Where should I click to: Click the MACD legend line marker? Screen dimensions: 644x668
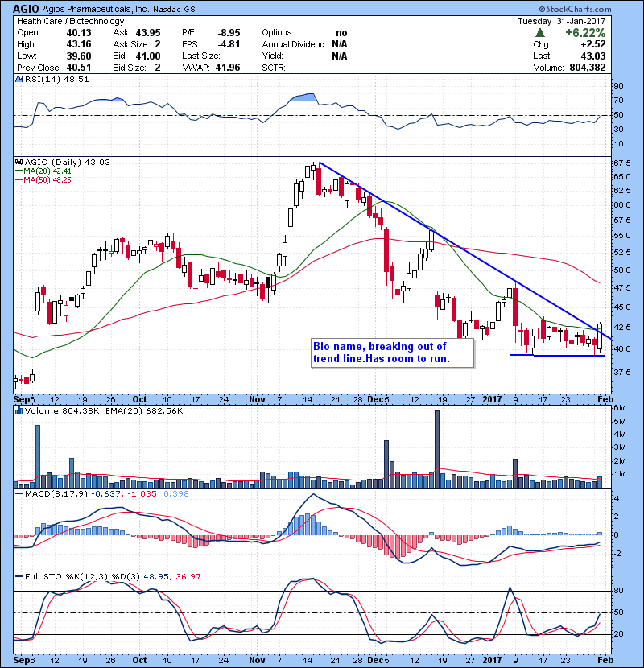tap(19, 494)
